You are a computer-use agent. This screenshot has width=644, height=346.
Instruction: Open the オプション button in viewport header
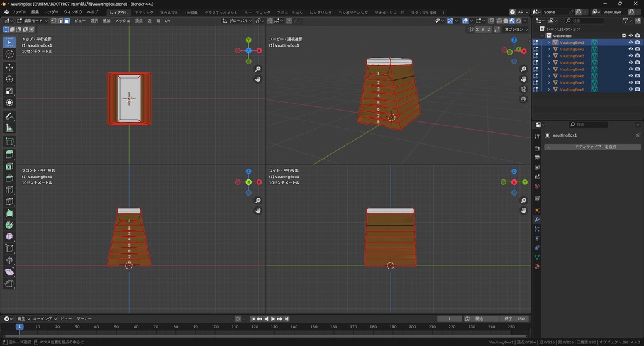[516, 29]
